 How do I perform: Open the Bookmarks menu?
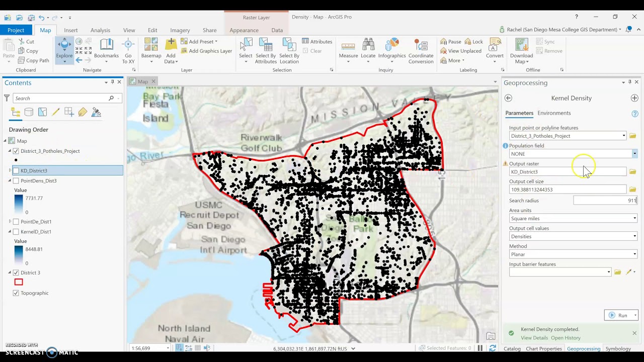pyautogui.click(x=106, y=50)
